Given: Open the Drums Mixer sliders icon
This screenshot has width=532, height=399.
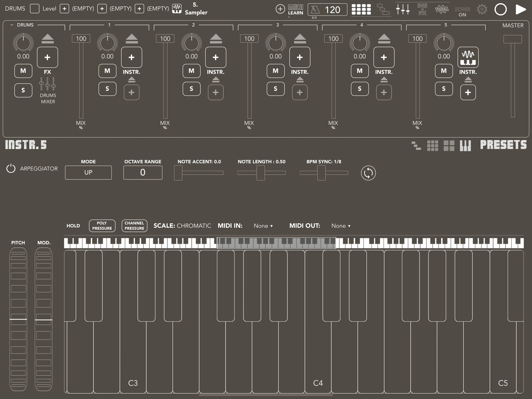Looking at the screenshot, I should (47, 84).
